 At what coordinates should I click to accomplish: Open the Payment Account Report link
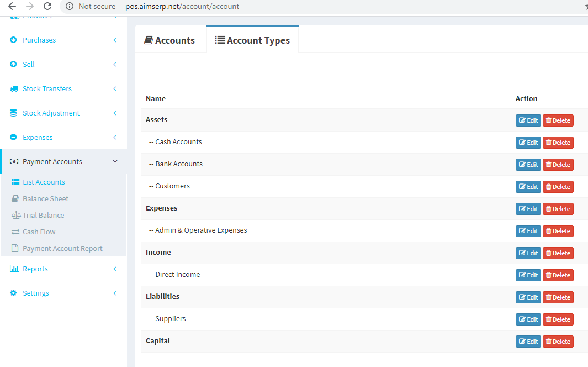(x=62, y=248)
